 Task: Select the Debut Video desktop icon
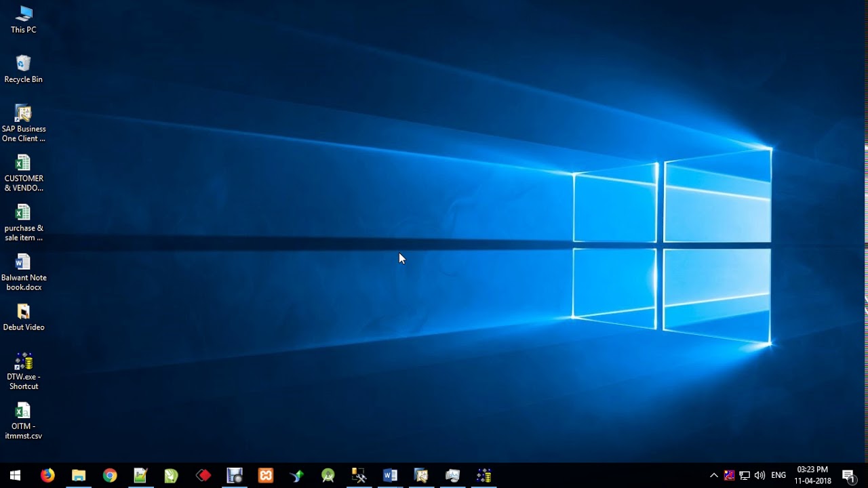[x=24, y=317]
